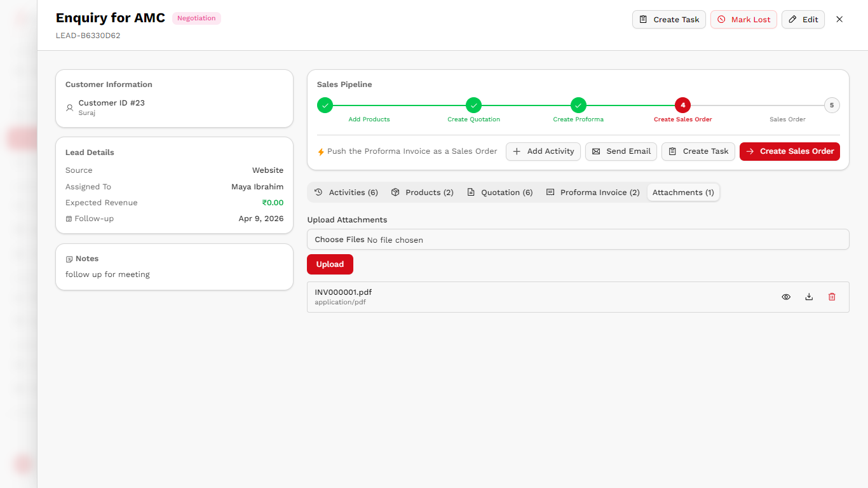Click the Mark Lost button
This screenshot has width=868, height=488.
click(743, 19)
